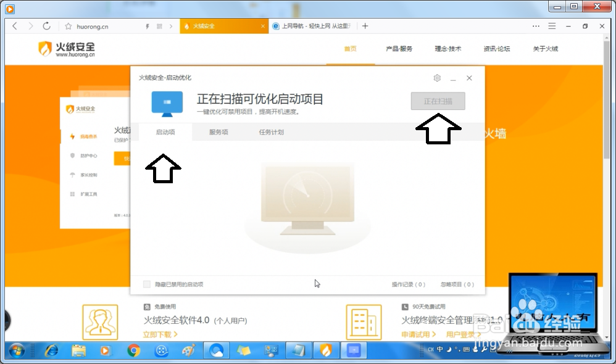Switch to 上网导航 browser tab
Image resolution: width=616 pixels, height=364 pixels.
pyautogui.click(x=313, y=26)
